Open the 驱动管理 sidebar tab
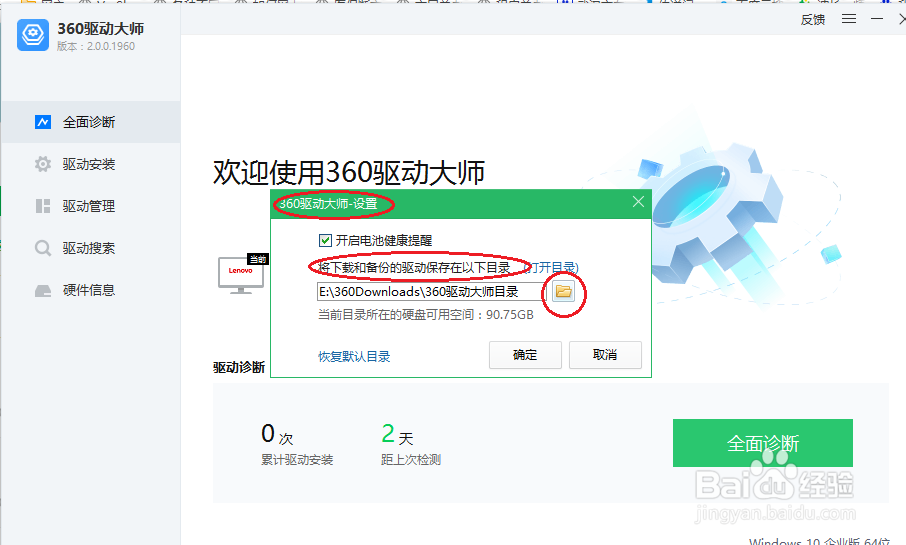906x545 pixels. (x=90, y=206)
